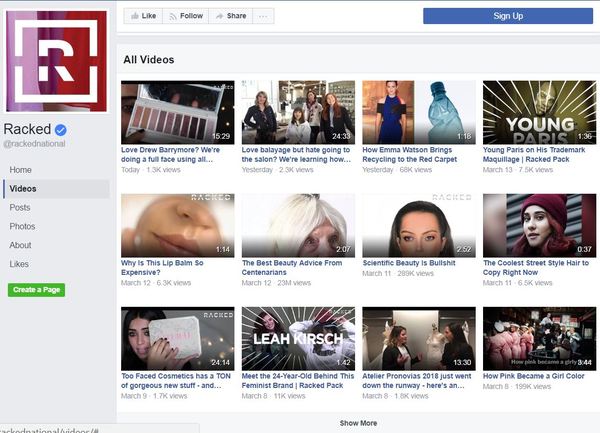Click the All Videos heading
Viewport: 600px width, 433px height.
tap(148, 60)
